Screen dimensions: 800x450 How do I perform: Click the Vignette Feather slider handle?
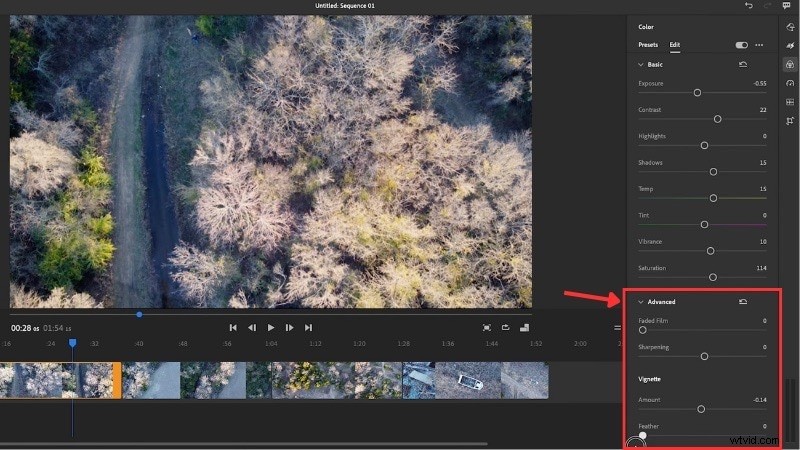point(642,435)
